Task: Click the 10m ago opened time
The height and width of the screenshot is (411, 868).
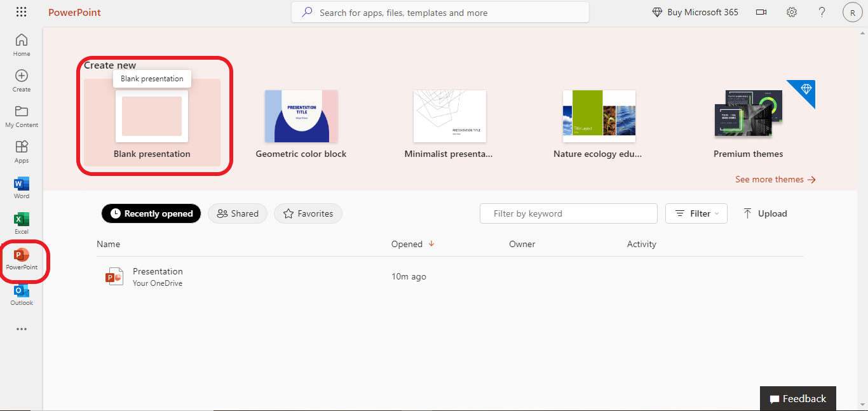Action: click(x=409, y=276)
